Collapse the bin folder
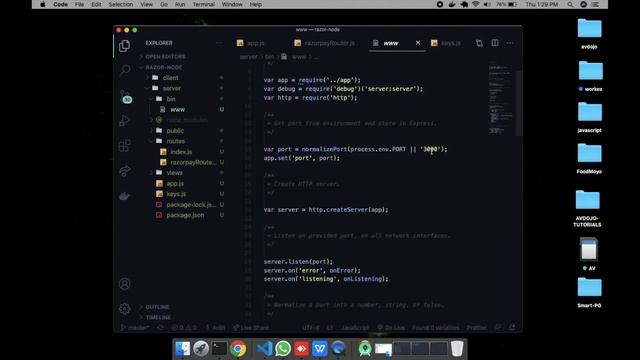Screen dimensions: 640x360 pyautogui.click(x=171, y=99)
